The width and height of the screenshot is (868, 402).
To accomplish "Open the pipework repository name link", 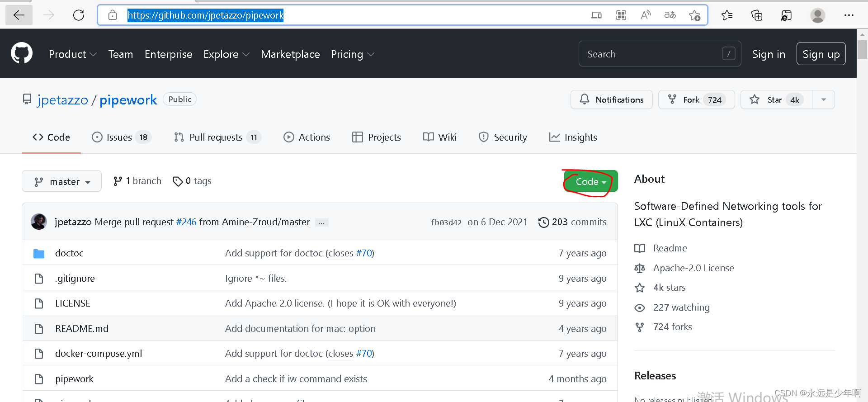I will tap(128, 100).
